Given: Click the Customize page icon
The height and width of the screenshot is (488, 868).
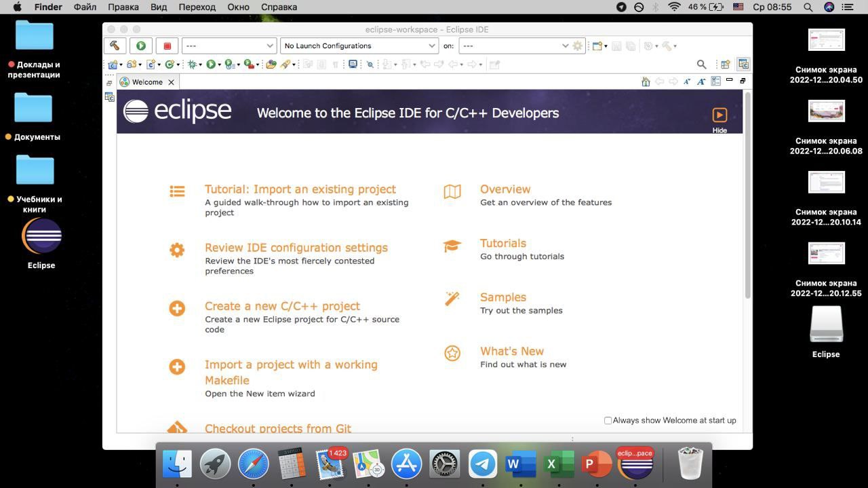Looking at the screenshot, I should point(715,81).
